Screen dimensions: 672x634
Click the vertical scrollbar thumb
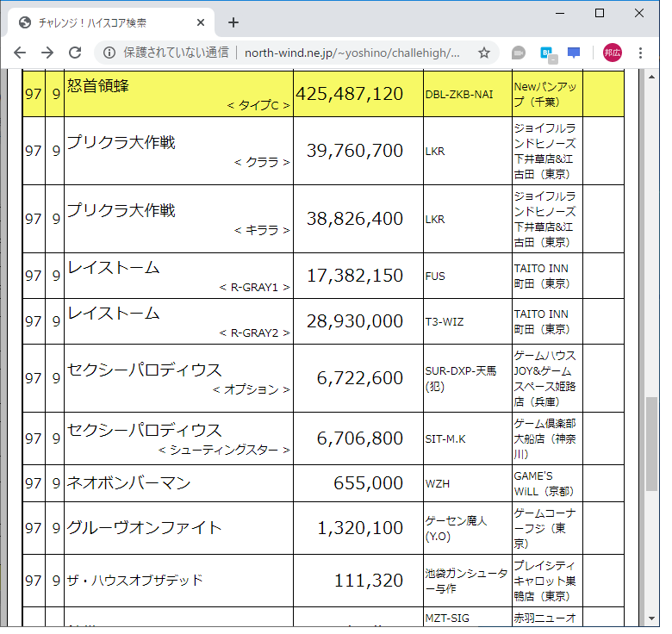(x=652, y=444)
